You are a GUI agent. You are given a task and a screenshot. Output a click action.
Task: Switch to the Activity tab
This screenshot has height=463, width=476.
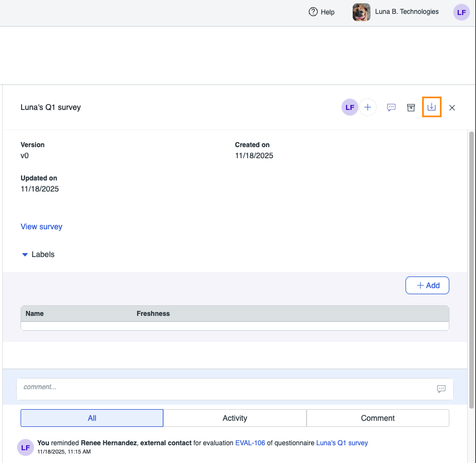[234, 418]
